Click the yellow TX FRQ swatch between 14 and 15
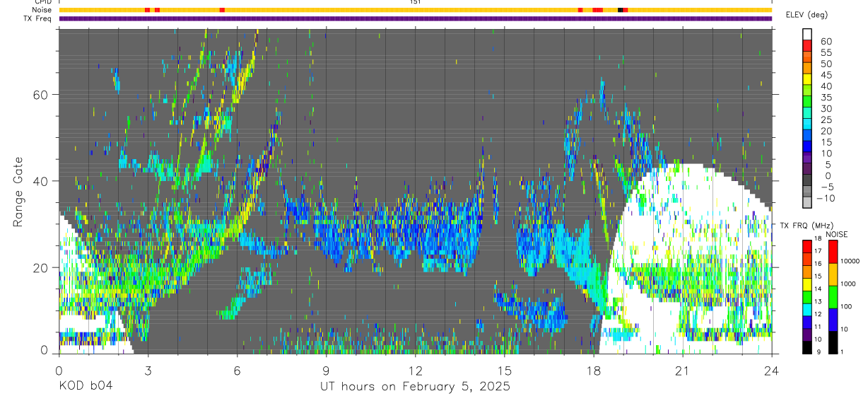Image resolution: width=868 pixels, height=401 pixels. pyautogui.click(x=807, y=283)
